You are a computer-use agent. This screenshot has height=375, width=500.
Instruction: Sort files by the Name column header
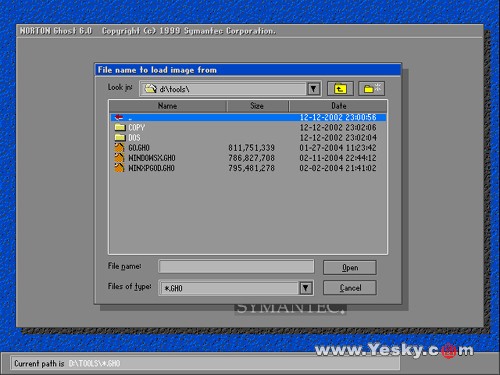click(x=168, y=106)
